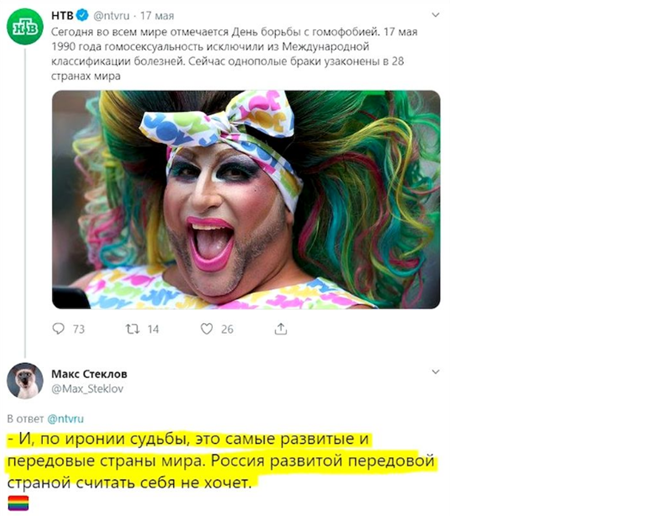The height and width of the screenshot is (516, 648).
Task: Open the green НТВ profile avatar
Action: (x=25, y=27)
